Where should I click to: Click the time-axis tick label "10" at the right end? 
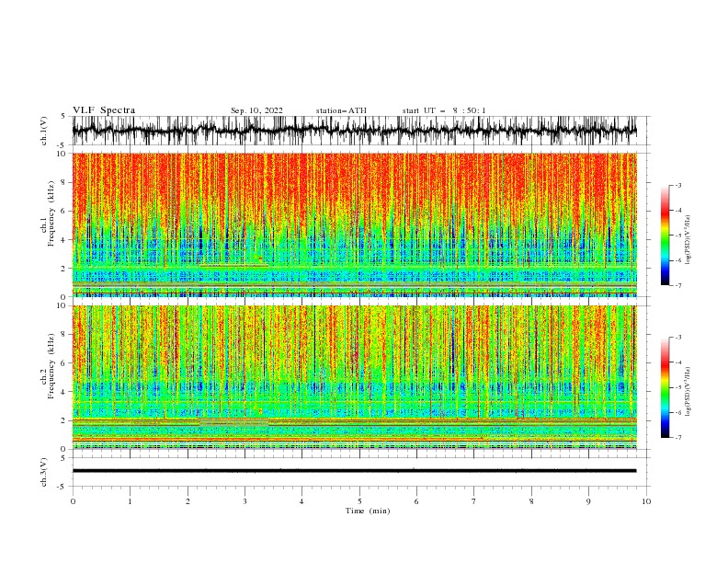[646, 501]
